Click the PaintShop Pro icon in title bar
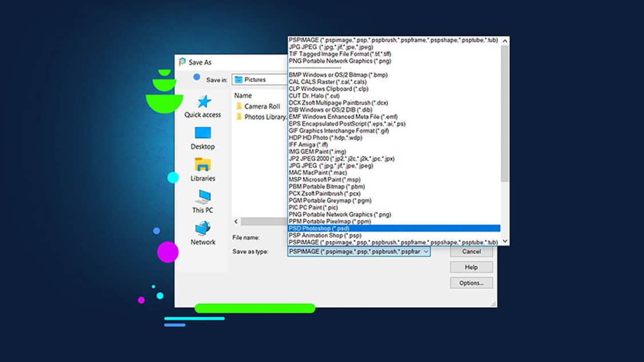 [x=182, y=62]
